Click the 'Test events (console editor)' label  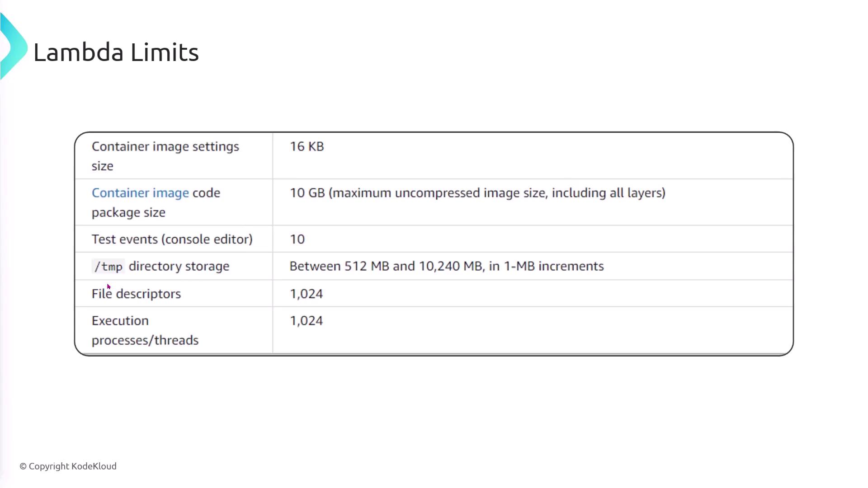(172, 239)
